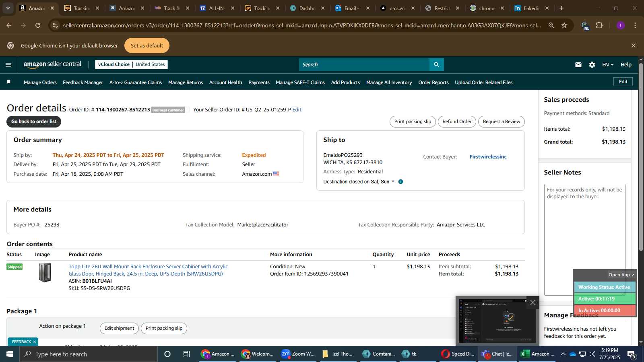Open Upload Order Related Files menu item
The height and width of the screenshot is (362, 644).
point(484,82)
